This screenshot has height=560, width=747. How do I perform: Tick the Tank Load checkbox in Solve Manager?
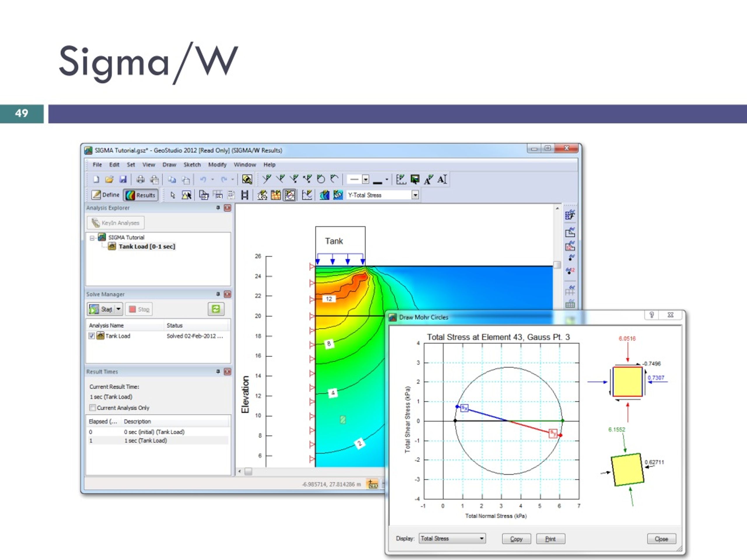click(x=92, y=336)
